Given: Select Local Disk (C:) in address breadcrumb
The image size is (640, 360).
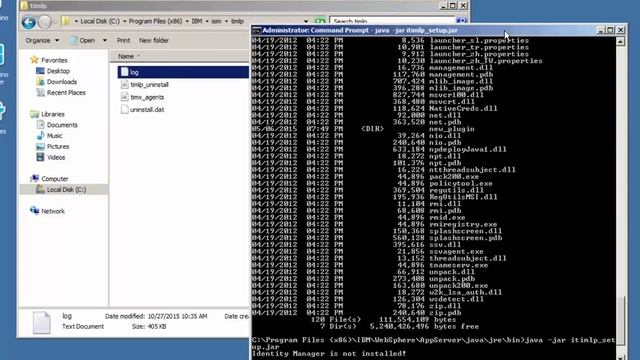Looking at the screenshot, I should [100, 21].
